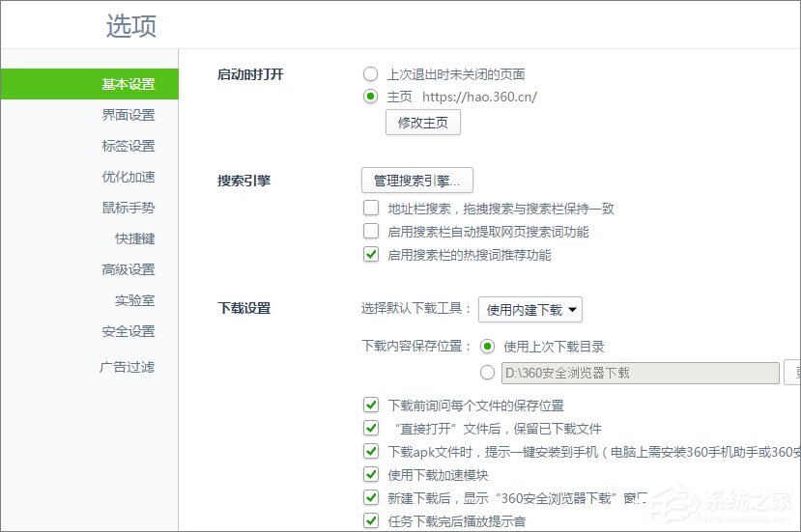Switch to 广告过滤 settings
The height and width of the screenshot is (532, 801).
(x=127, y=367)
